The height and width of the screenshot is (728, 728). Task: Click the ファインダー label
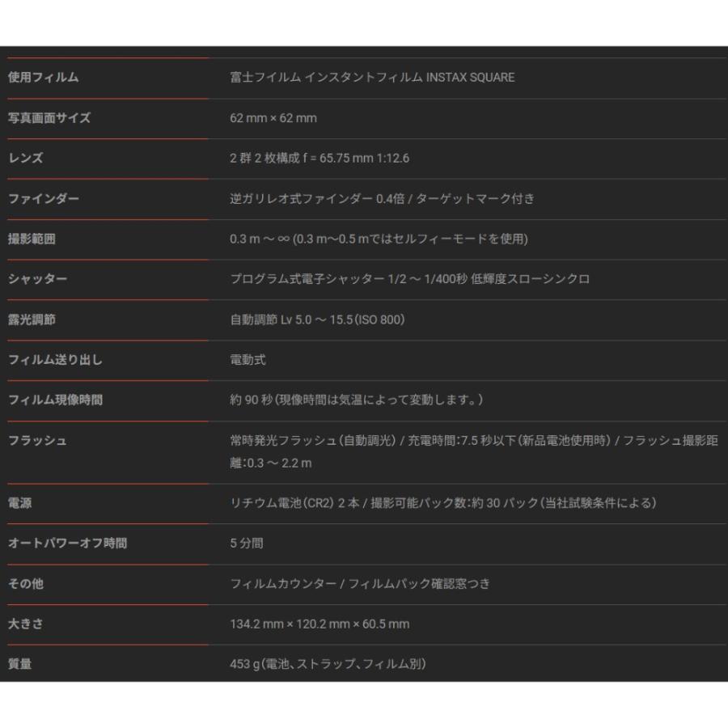[44, 199]
